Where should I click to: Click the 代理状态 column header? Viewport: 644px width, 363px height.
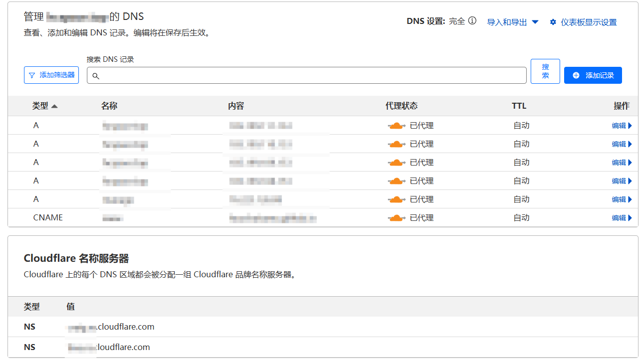coord(401,106)
